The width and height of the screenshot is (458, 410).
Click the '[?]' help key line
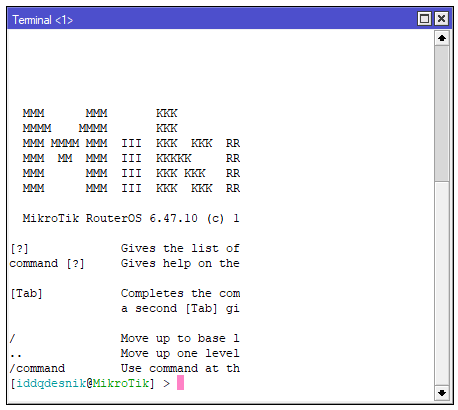19,249
